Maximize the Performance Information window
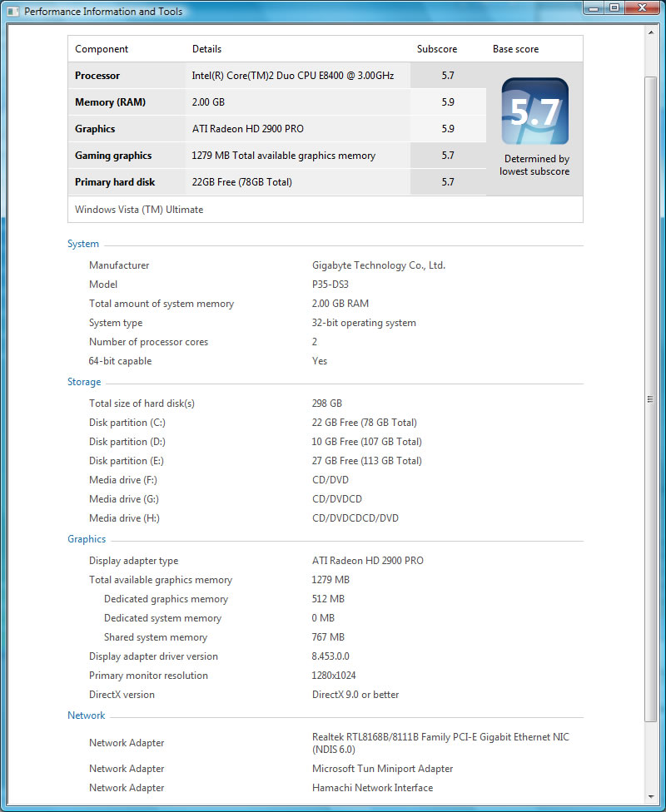This screenshot has width=666, height=812. click(x=614, y=8)
